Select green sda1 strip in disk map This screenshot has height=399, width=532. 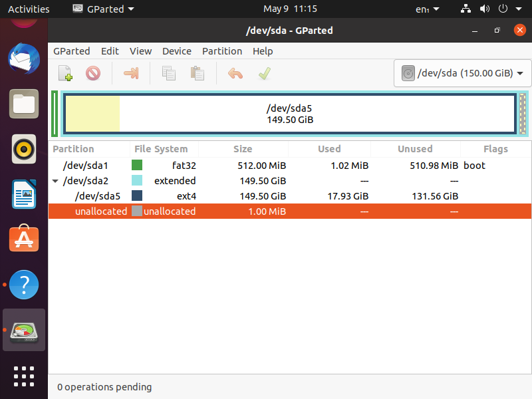[55, 114]
